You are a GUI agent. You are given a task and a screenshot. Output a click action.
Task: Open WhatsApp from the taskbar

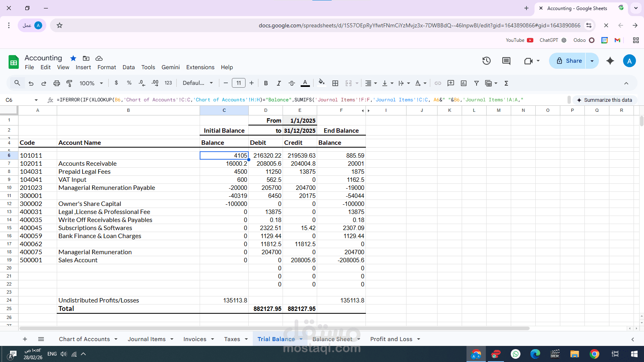pos(516,354)
